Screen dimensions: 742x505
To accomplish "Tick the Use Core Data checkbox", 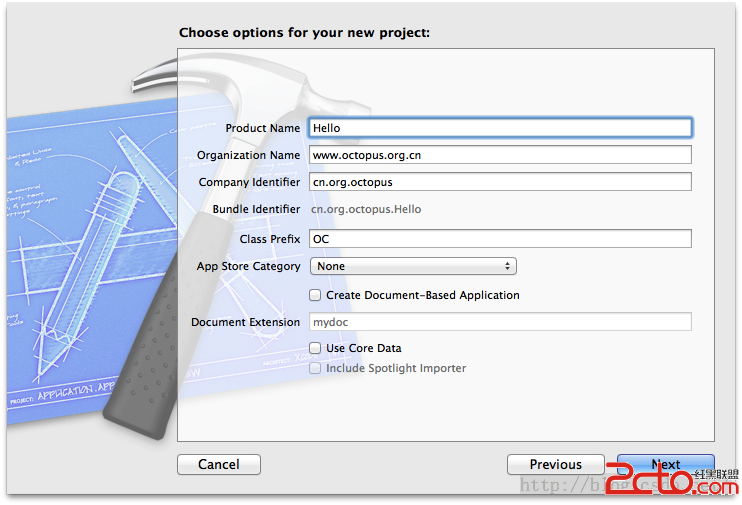I will point(315,348).
